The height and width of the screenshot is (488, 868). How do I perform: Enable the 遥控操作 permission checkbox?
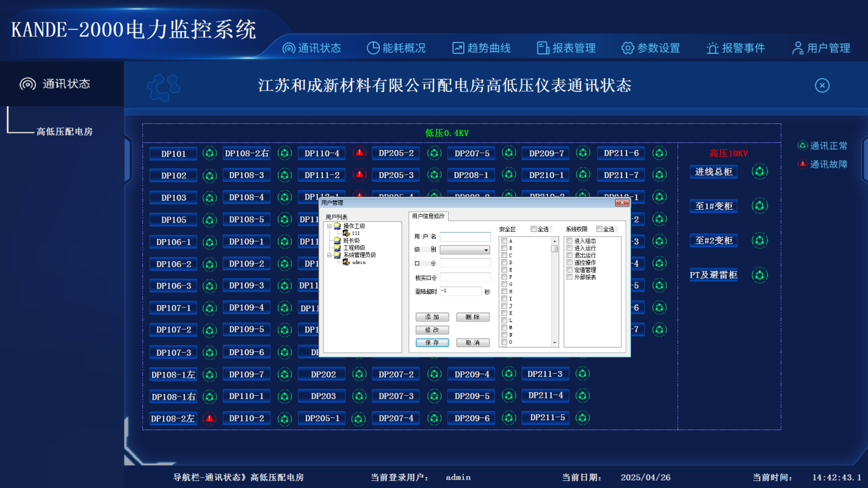point(569,262)
